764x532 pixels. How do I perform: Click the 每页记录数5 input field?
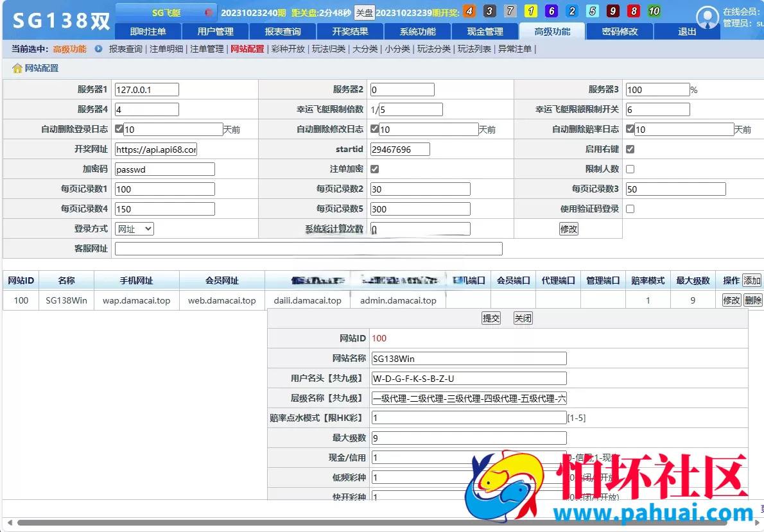click(420, 209)
